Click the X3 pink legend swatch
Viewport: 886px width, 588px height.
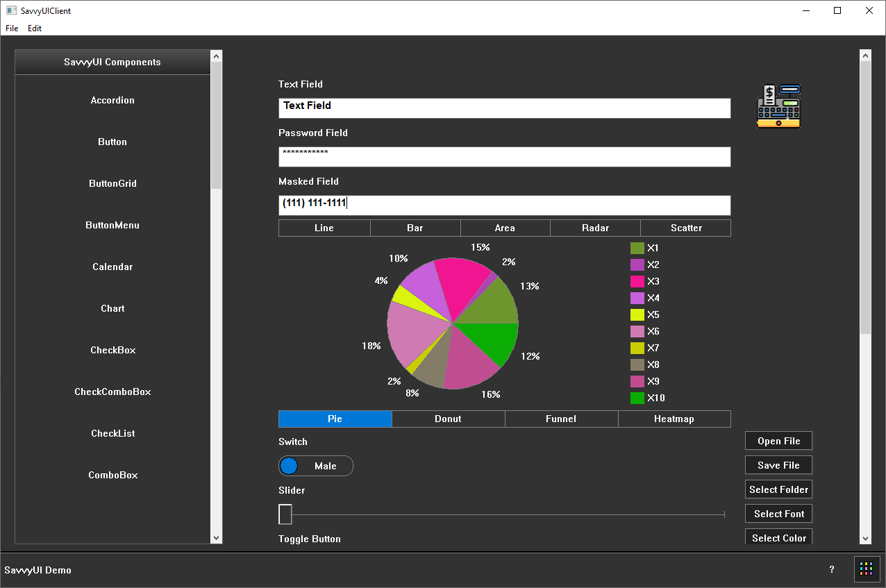(x=637, y=281)
